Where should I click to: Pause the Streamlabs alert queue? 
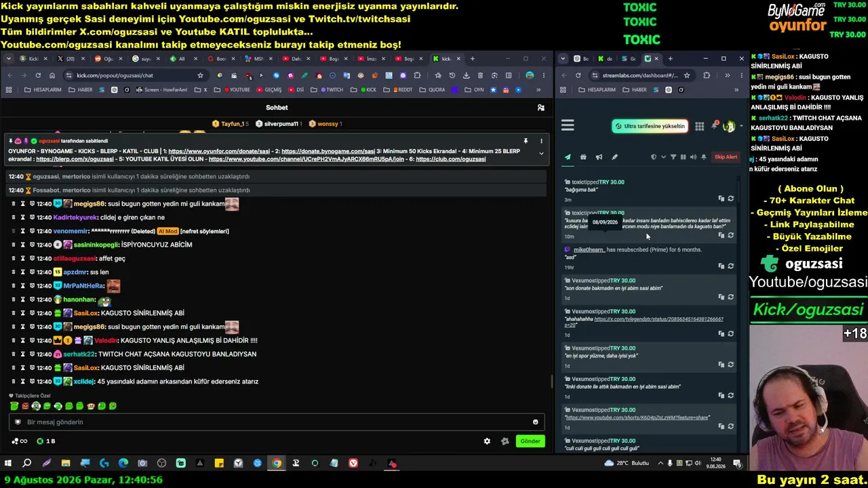[683, 157]
